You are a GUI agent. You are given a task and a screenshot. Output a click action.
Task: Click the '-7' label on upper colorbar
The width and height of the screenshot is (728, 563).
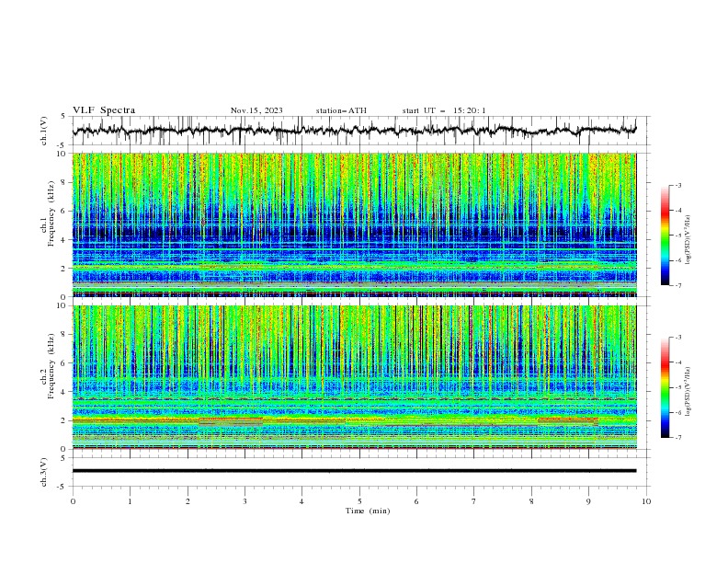(677, 285)
